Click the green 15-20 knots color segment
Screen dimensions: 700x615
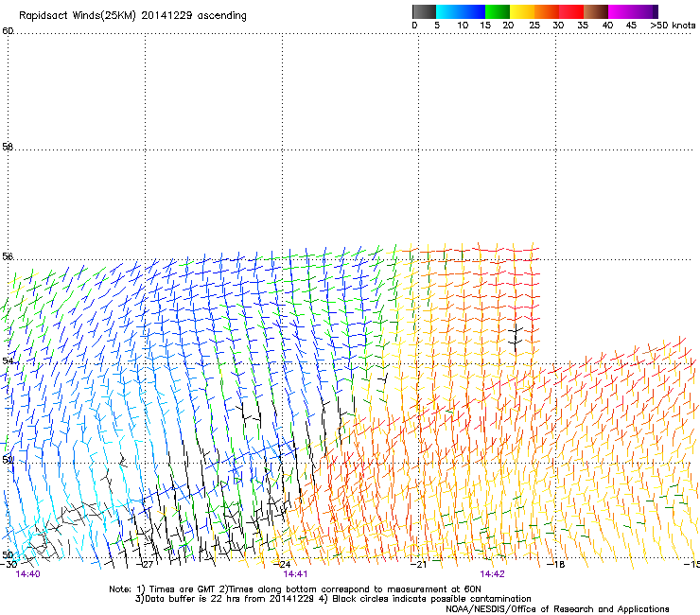[498, 11]
